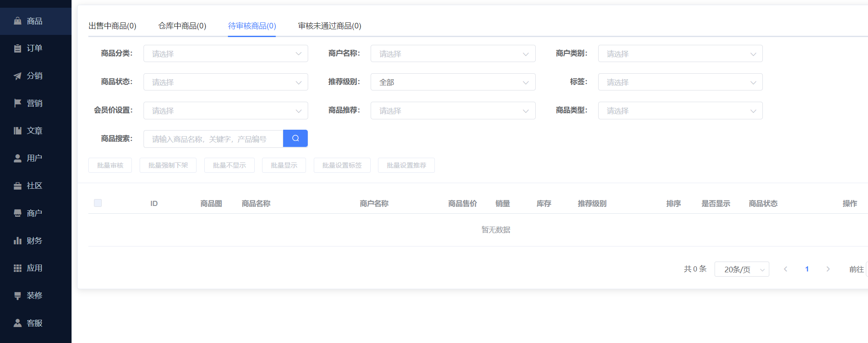Click the 分销 paper plane icon
Image resolution: width=868 pixels, height=343 pixels.
pyautogui.click(x=18, y=76)
